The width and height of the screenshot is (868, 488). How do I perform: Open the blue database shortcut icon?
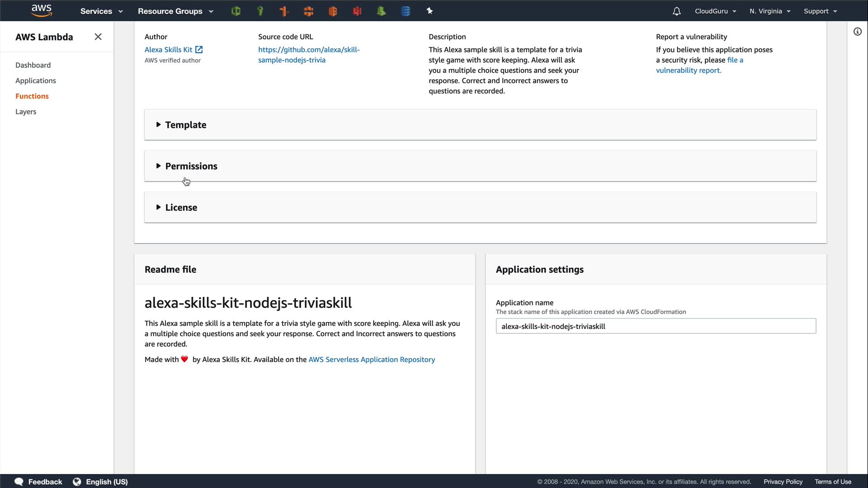pos(406,11)
